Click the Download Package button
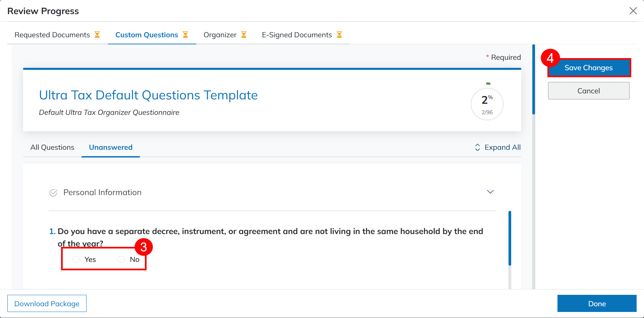The image size is (644, 318). pos(47,304)
